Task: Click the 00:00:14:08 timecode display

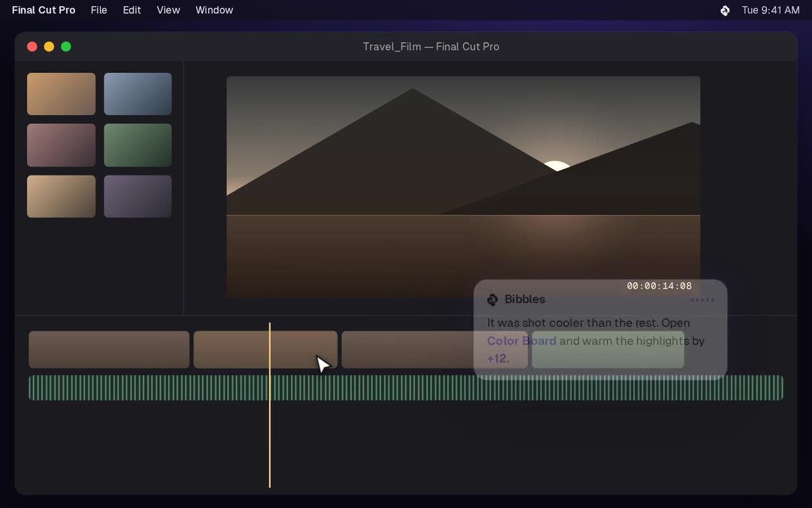Action: coord(659,286)
